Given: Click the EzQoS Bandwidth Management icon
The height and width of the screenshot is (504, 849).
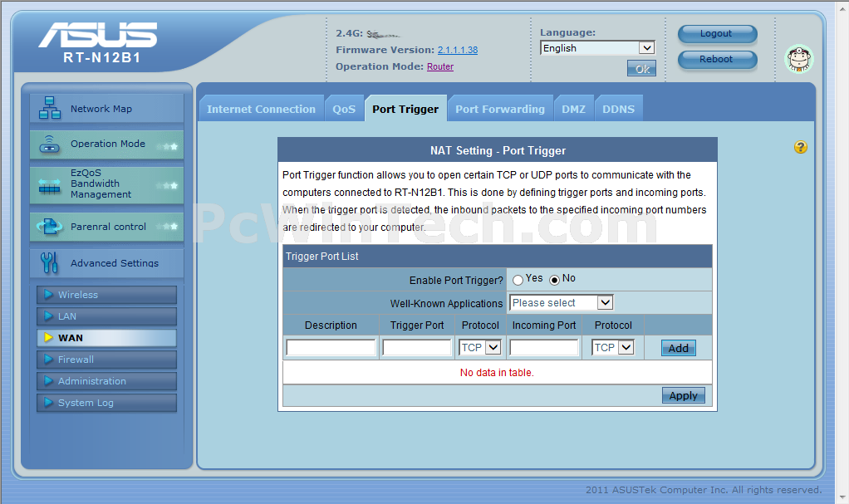Looking at the screenshot, I should pos(49,186).
